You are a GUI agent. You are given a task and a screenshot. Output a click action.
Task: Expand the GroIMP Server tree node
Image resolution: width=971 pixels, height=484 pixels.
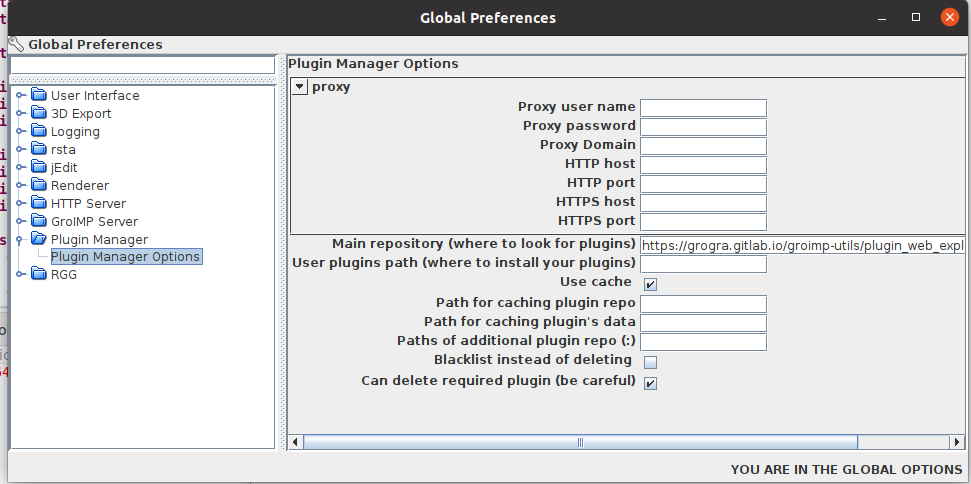coord(19,221)
